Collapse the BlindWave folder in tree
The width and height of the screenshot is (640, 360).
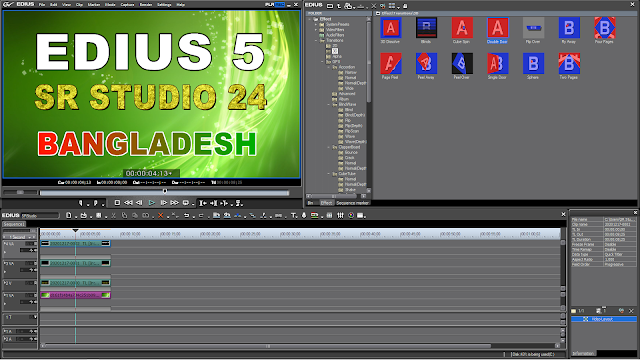pyautogui.click(x=329, y=104)
